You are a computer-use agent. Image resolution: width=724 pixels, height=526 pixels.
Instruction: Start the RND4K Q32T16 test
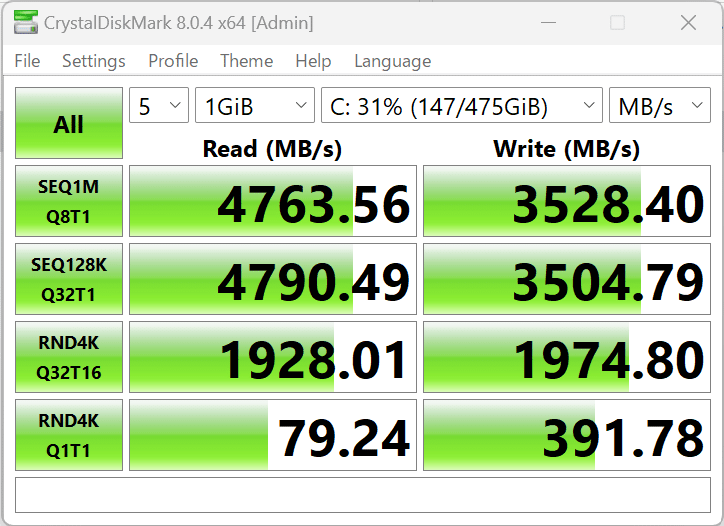[x=69, y=357]
